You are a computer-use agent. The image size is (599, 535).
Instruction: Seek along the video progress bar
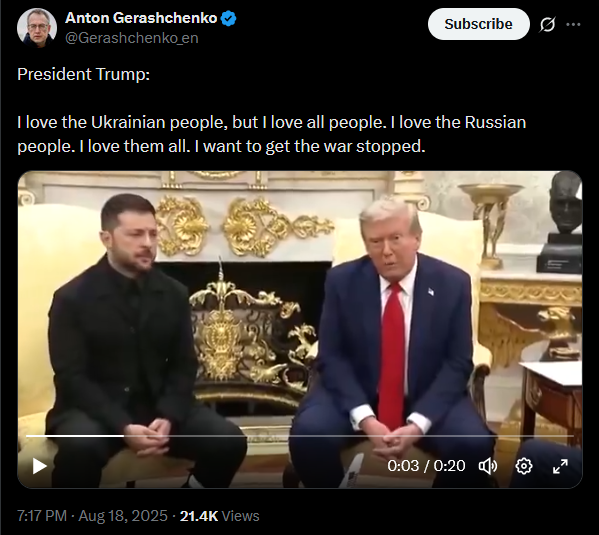click(x=300, y=436)
